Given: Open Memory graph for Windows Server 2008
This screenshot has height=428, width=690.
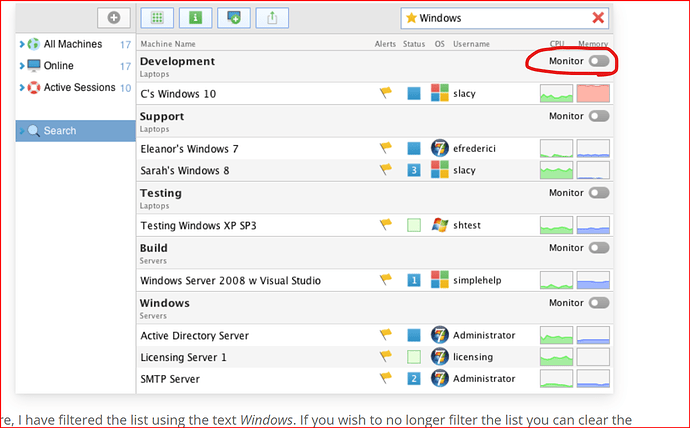Looking at the screenshot, I should coord(593,280).
